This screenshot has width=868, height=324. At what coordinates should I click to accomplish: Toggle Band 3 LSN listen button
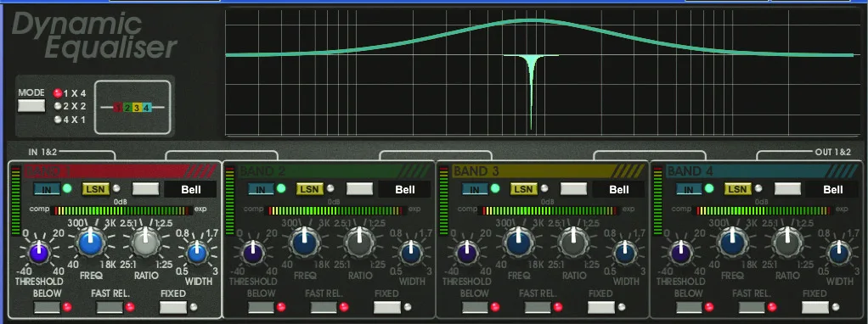click(x=524, y=189)
